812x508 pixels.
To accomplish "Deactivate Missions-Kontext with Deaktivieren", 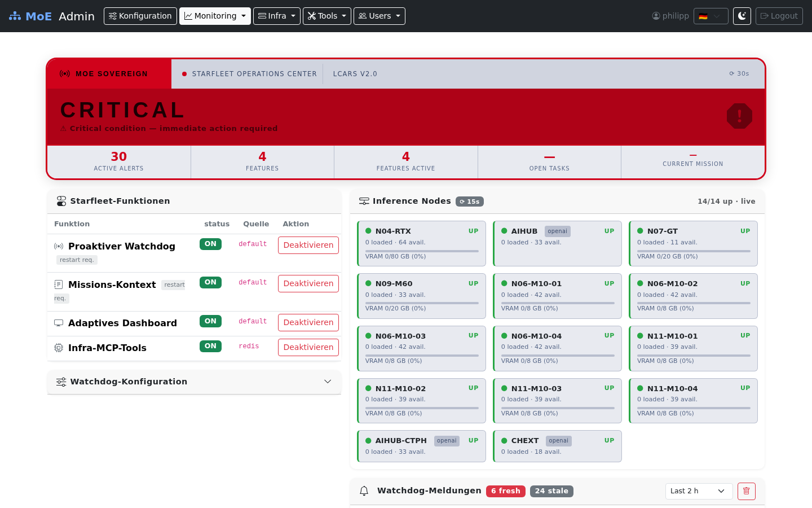I will [308, 283].
